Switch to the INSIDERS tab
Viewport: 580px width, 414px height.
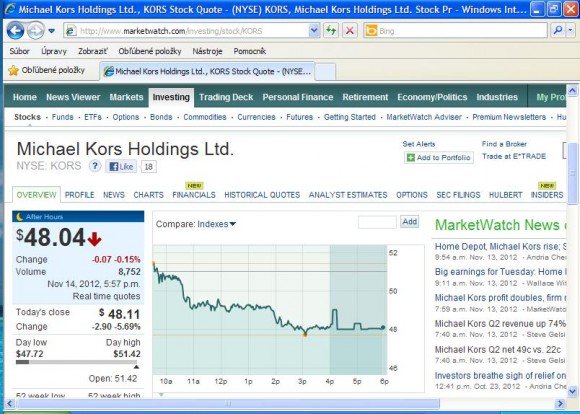[547, 195]
